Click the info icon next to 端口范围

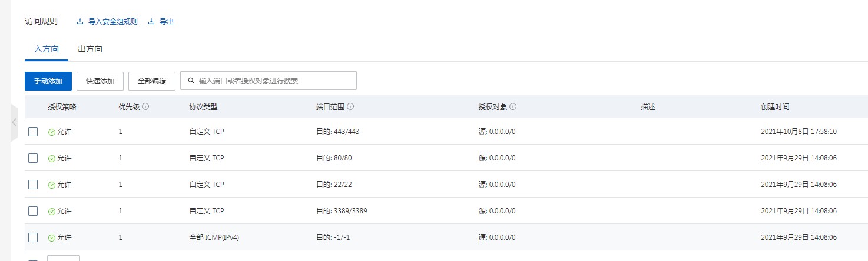tap(350, 107)
